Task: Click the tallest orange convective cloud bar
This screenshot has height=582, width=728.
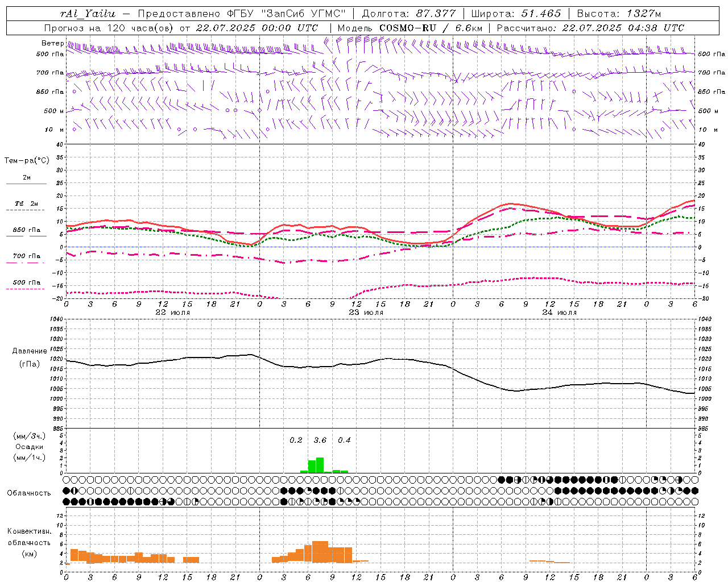Action: [320, 552]
